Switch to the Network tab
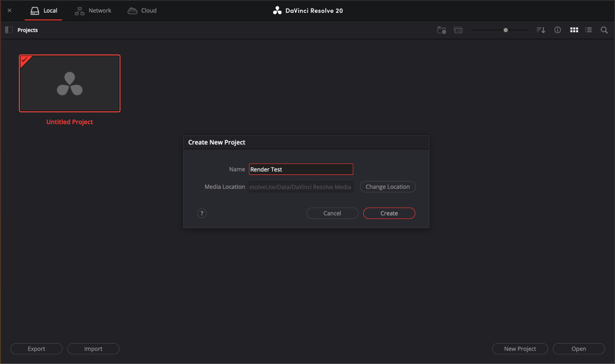Image resolution: width=615 pixels, height=364 pixels. [x=93, y=10]
